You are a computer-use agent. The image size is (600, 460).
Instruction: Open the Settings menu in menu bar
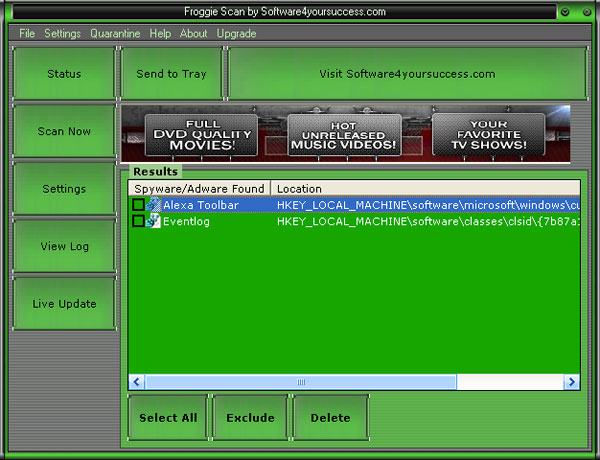(x=62, y=34)
